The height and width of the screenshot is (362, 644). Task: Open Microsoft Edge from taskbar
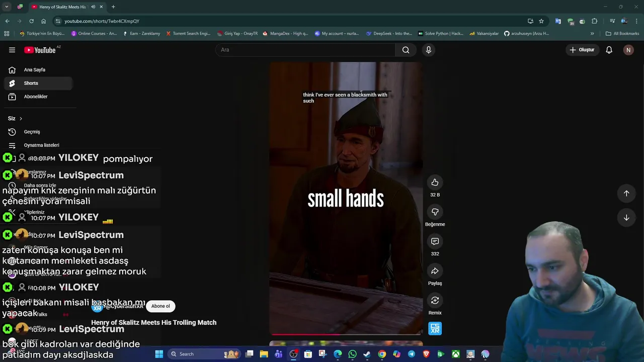coord(338,354)
